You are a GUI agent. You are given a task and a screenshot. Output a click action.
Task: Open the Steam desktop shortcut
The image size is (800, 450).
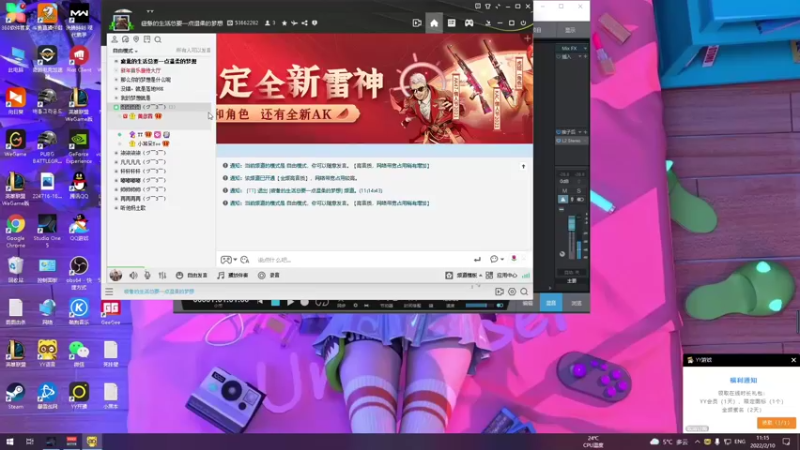tap(15, 395)
